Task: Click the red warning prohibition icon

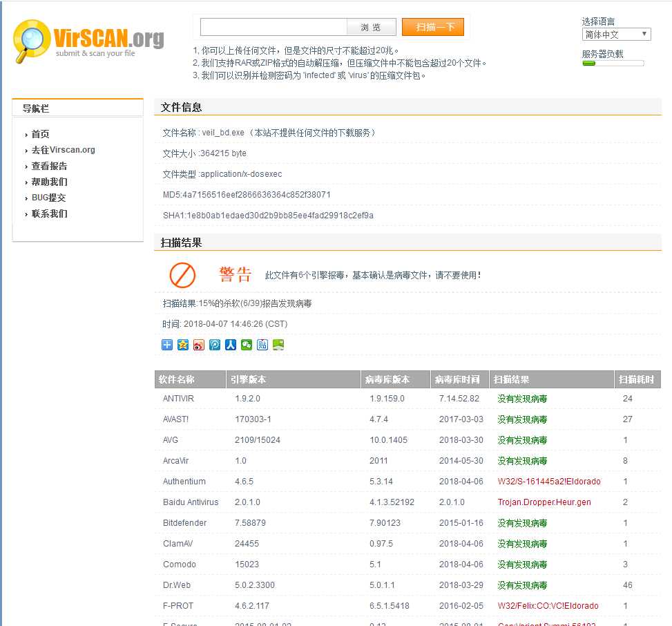Action: 181,274
